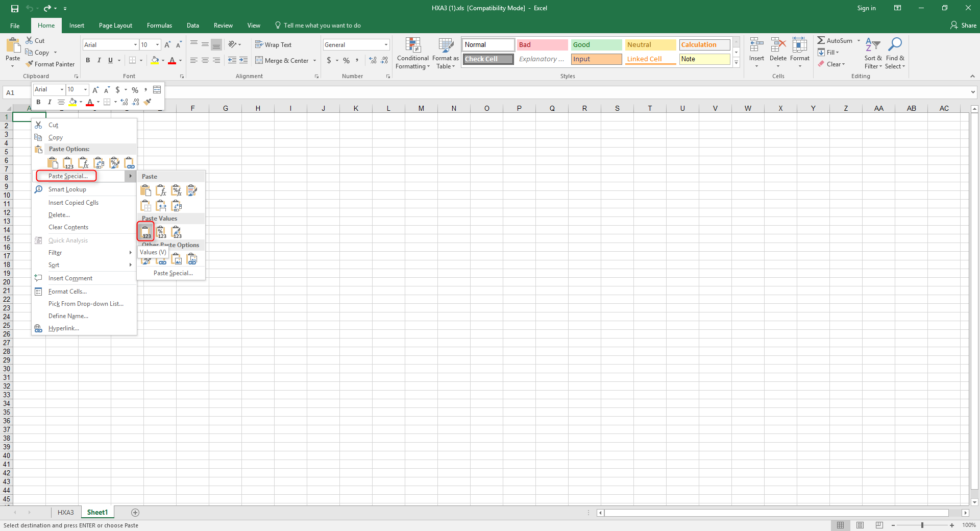
Task: Click the zoom slider handle
Action: pos(922,525)
